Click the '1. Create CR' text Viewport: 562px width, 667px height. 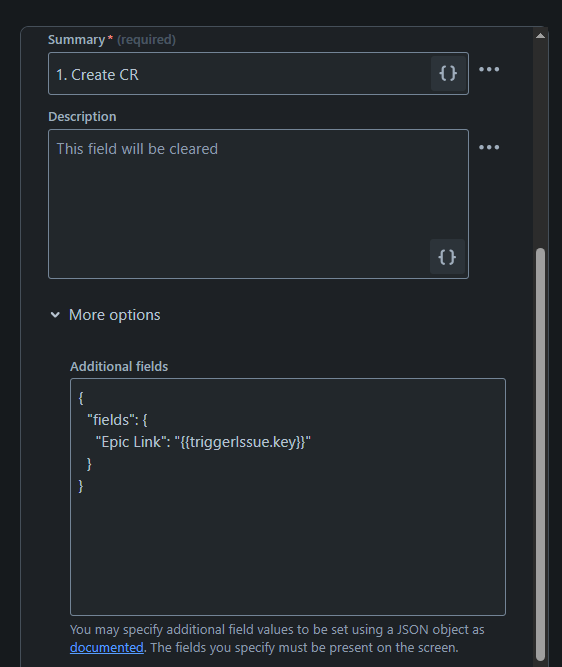97,74
